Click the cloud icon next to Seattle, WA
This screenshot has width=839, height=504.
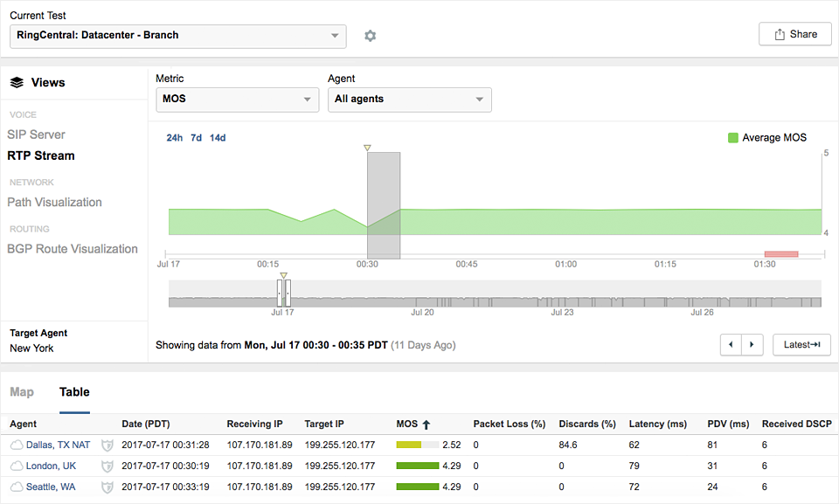pyautogui.click(x=17, y=487)
